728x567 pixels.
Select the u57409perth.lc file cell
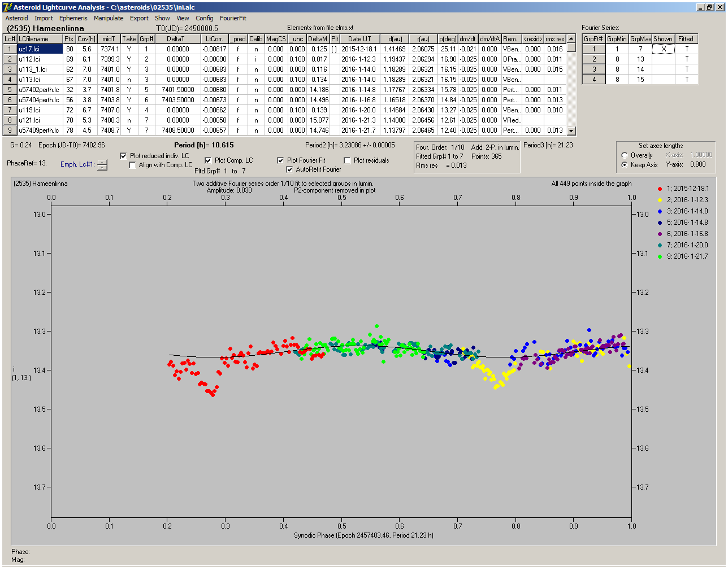40,130
